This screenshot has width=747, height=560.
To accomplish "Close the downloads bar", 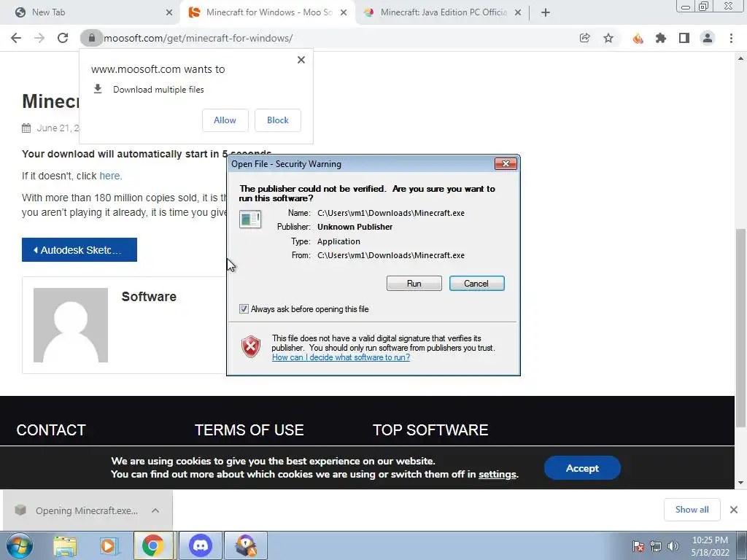I will coord(734,510).
